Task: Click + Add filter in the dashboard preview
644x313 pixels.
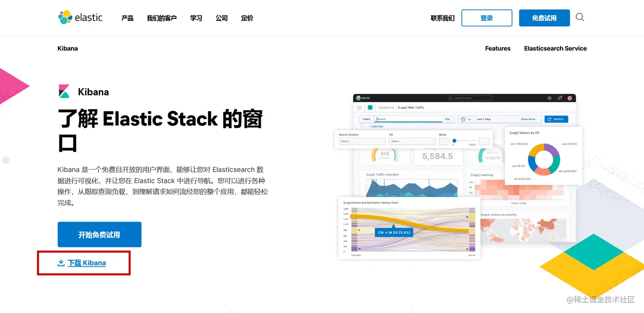Action: 376,126
